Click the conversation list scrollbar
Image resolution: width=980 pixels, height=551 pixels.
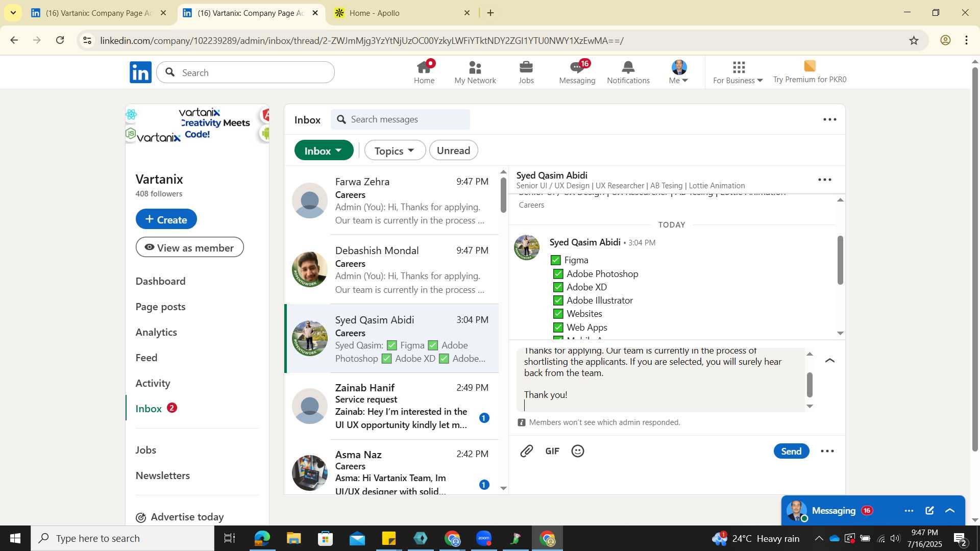[503, 194]
